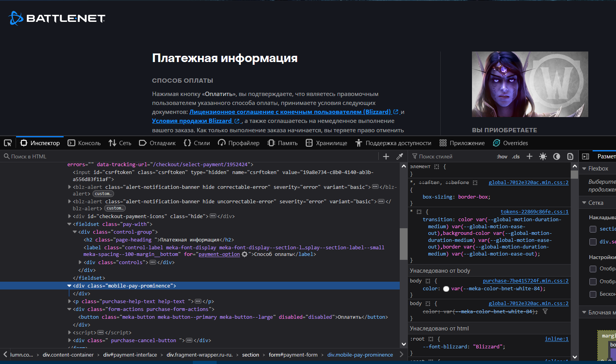Open the Сеть tab
Image resolution: width=616 pixels, height=364 pixels.
tap(120, 143)
